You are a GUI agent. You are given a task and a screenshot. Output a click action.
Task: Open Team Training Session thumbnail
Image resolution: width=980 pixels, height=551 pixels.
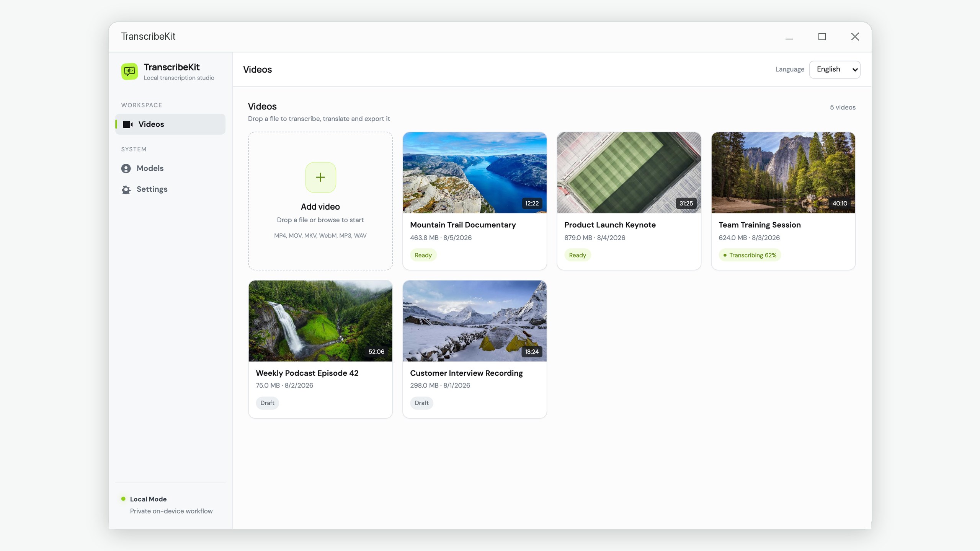tap(783, 173)
